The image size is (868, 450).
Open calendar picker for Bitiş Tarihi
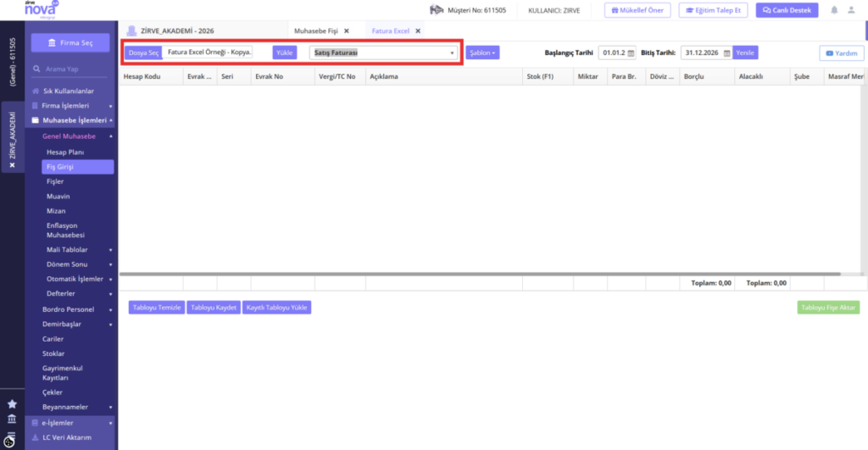tap(726, 53)
